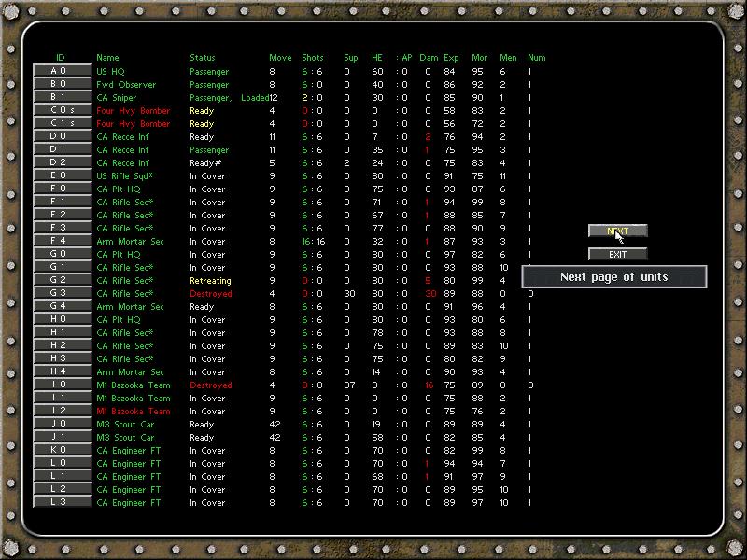747x560 pixels.
Task: Click the Move column header
Action: click(x=280, y=58)
